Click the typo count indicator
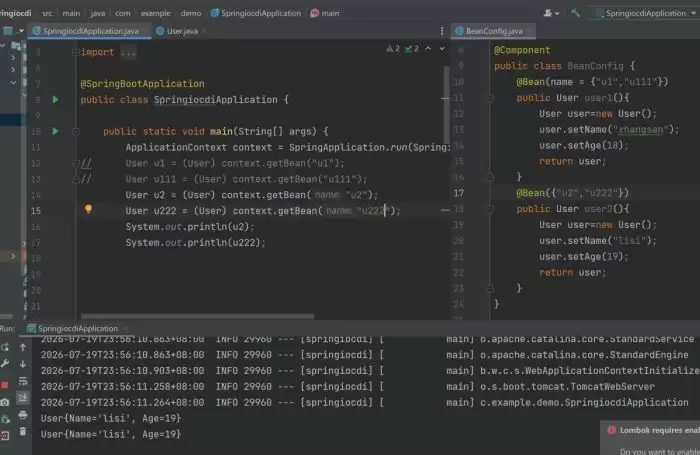The height and width of the screenshot is (455, 700). pos(412,49)
